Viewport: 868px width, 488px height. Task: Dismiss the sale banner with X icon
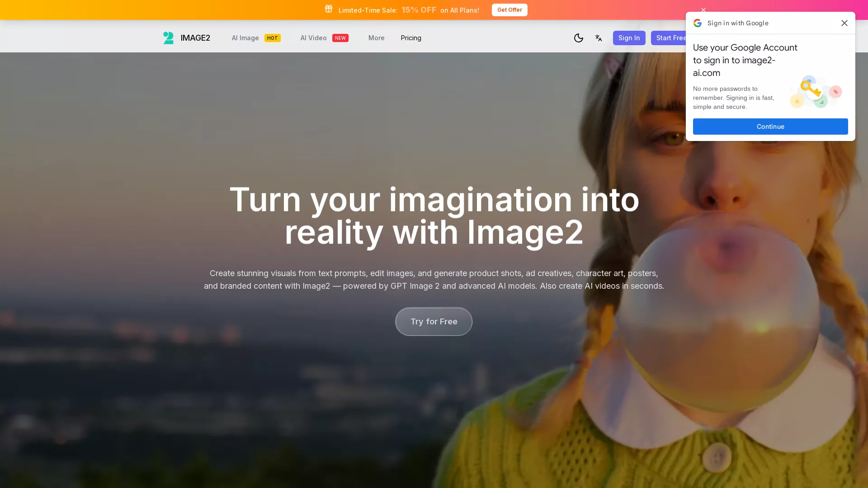point(703,10)
